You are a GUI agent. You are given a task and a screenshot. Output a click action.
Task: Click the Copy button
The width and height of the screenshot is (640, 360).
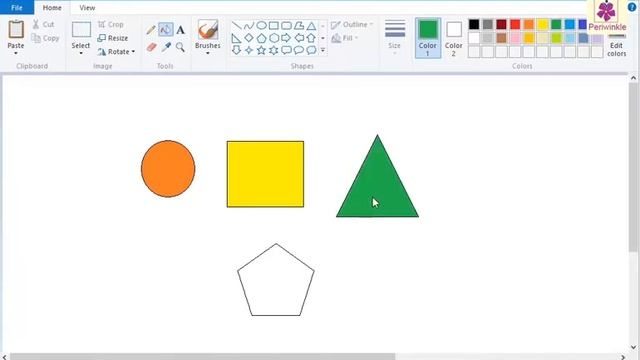pyautogui.click(x=45, y=38)
